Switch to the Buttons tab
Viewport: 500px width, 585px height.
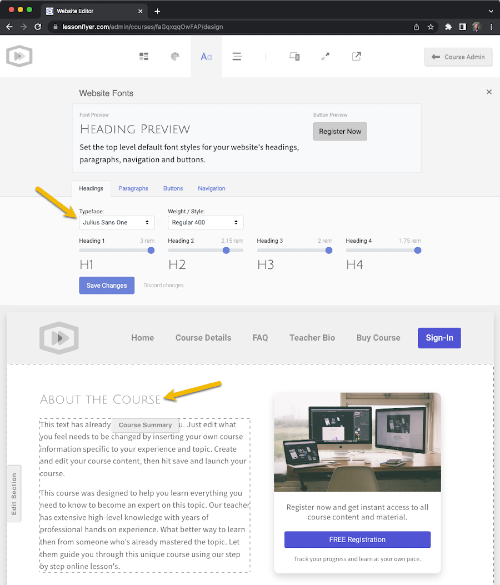point(173,188)
